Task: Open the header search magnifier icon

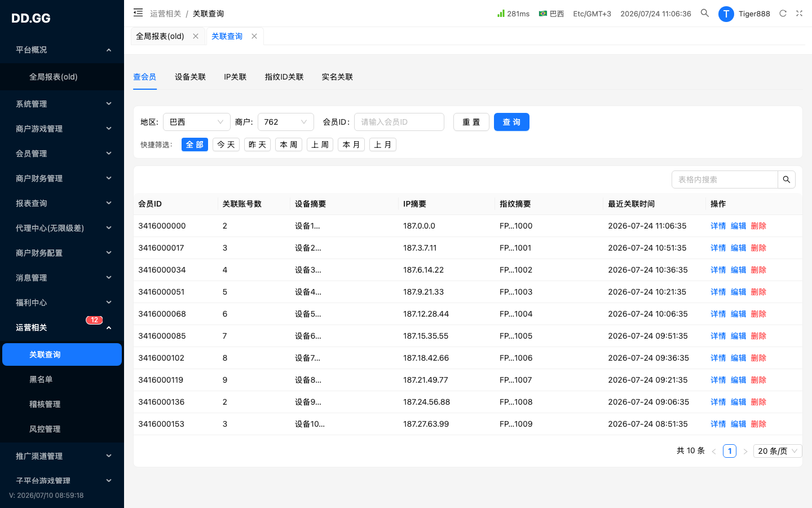Action: click(705, 13)
